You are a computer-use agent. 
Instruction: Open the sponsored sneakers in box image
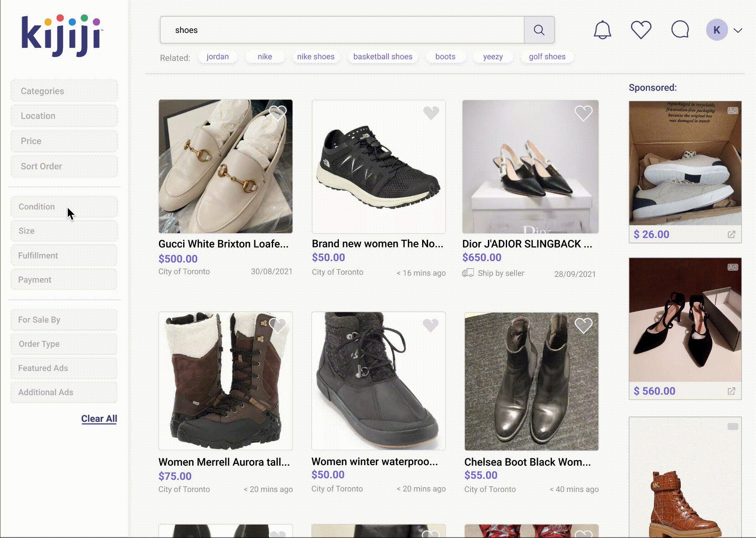tap(685, 163)
